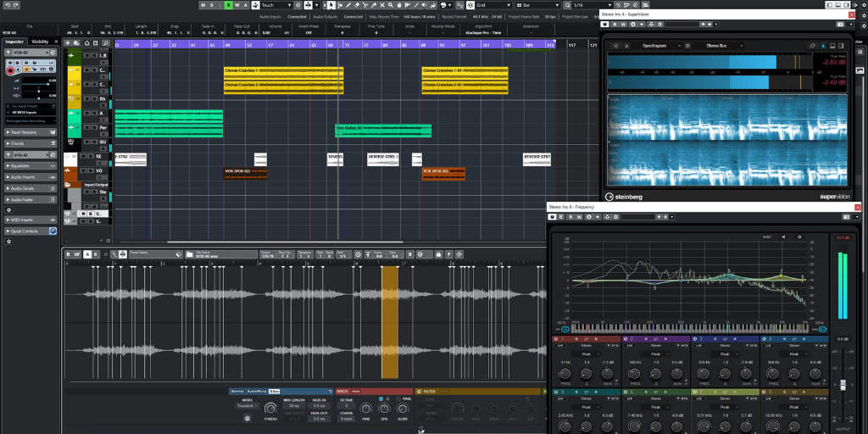Expand the Audio Sends inspector section
Screen dimensions: 868x434
click(31, 188)
